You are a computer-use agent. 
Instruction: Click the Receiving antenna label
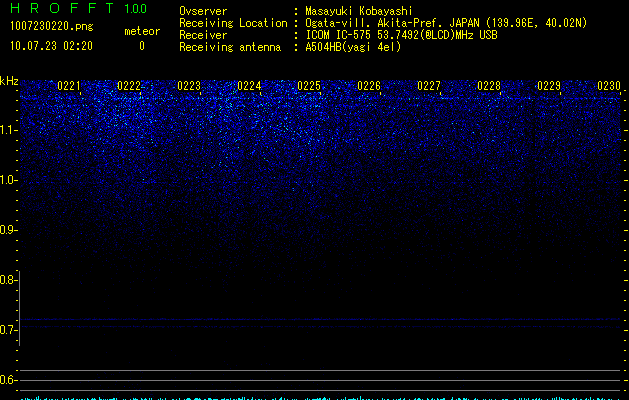(230, 47)
